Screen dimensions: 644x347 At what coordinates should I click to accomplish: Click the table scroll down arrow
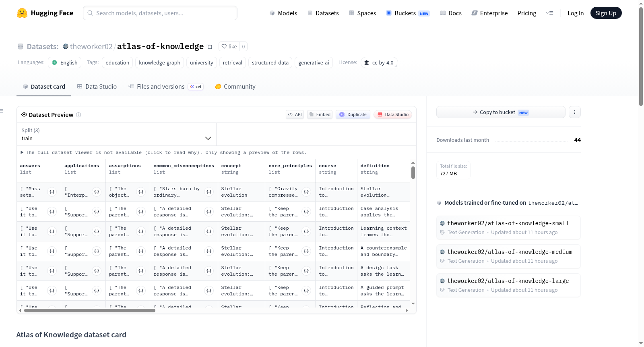pyautogui.click(x=413, y=303)
